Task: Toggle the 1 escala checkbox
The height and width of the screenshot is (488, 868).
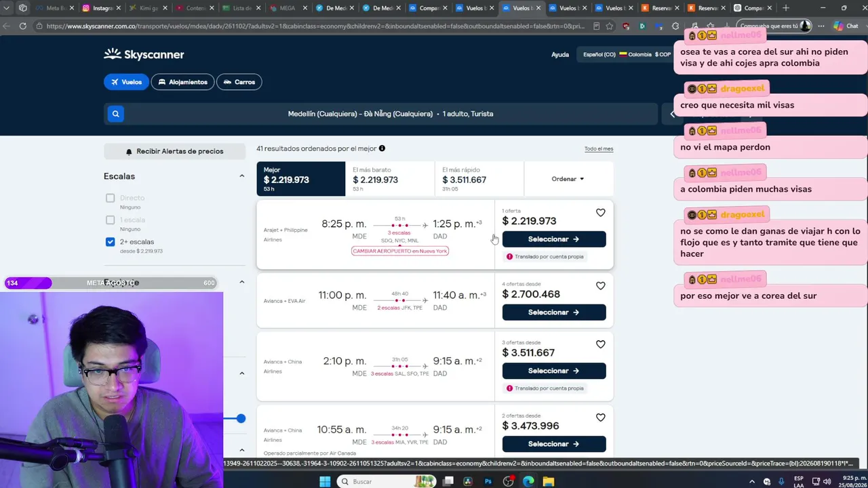Action: (x=110, y=220)
